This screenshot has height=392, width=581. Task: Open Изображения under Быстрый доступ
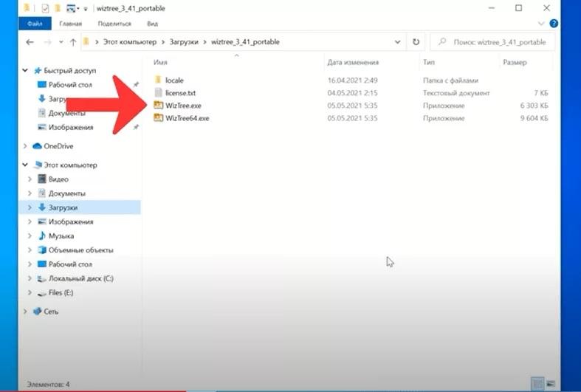pyautogui.click(x=71, y=127)
